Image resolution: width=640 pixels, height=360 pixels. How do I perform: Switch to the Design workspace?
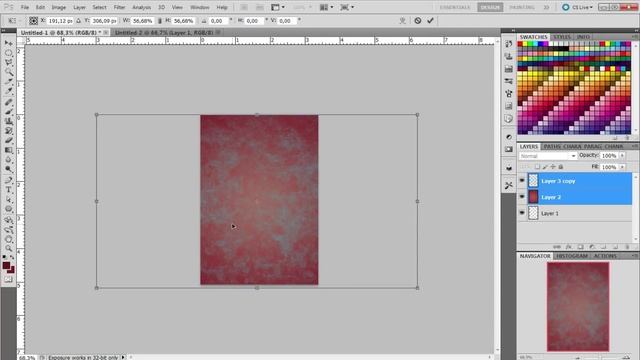tap(490, 7)
